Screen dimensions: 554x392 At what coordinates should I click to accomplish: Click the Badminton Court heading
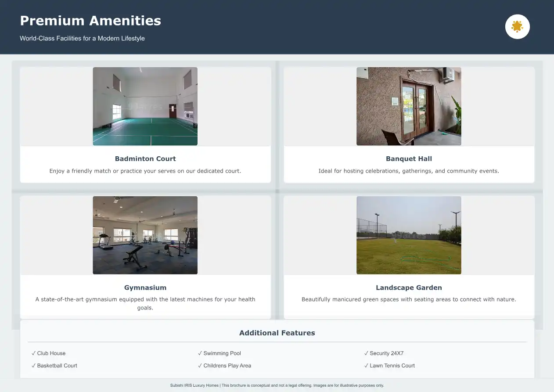pos(145,159)
